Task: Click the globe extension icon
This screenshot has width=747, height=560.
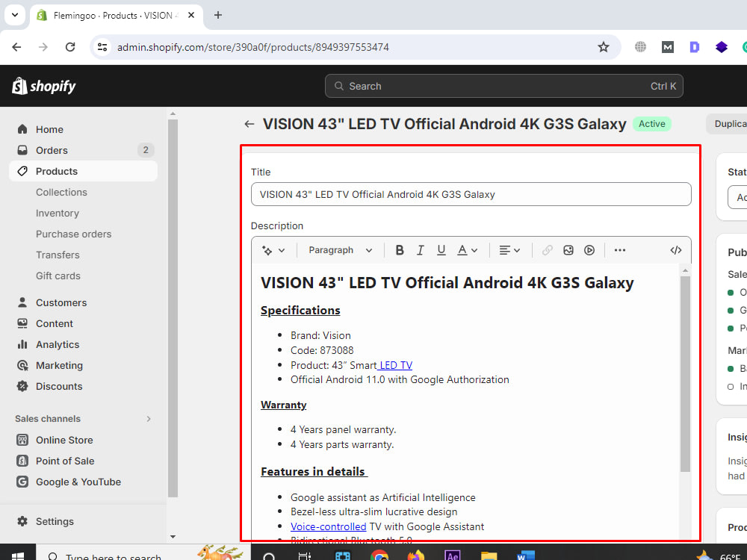Action: (640, 46)
